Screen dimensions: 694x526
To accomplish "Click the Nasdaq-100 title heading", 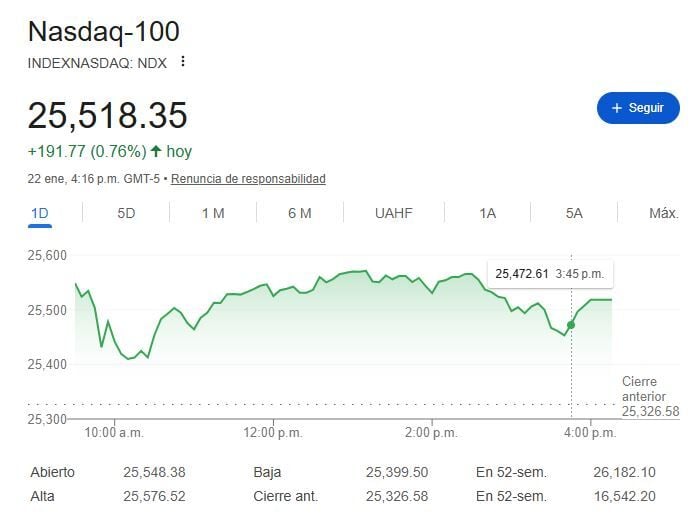I will [x=104, y=31].
